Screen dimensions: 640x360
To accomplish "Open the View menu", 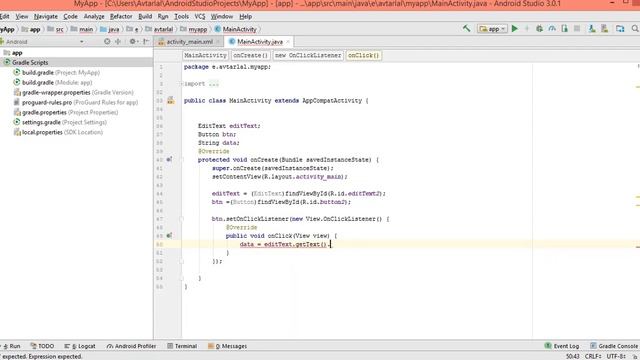I will (22, 16).
